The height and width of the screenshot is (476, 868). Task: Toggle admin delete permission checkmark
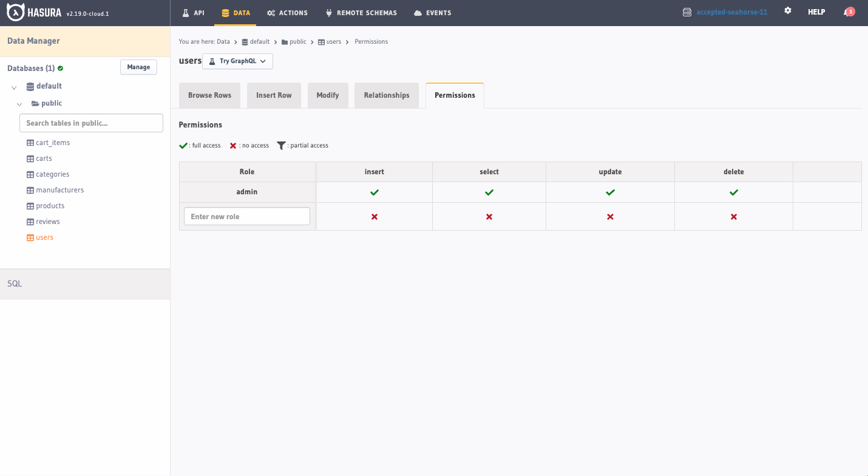[x=733, y=191]
